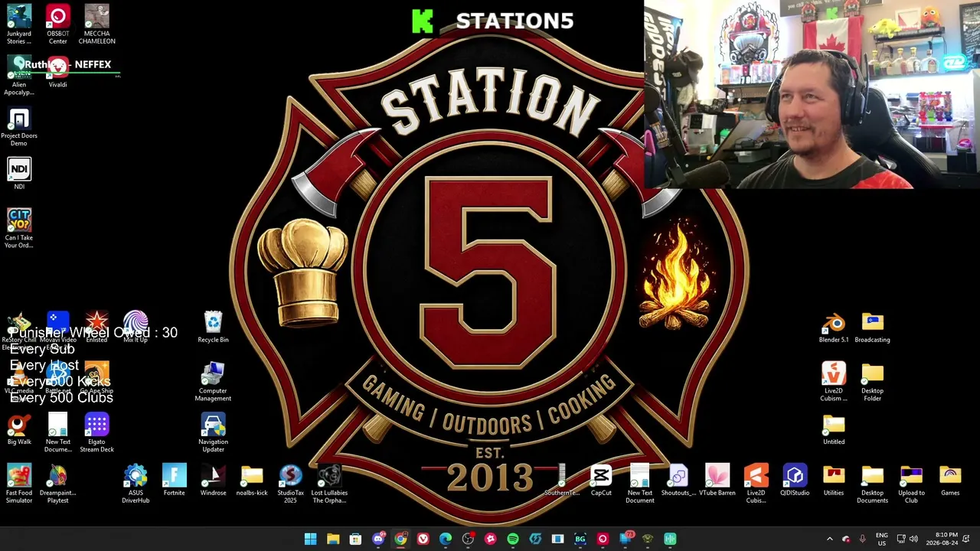Screen dimensions: 980x551
Task: Open the Windrose desktop shortcut
Action: click(x=213, y=481)
